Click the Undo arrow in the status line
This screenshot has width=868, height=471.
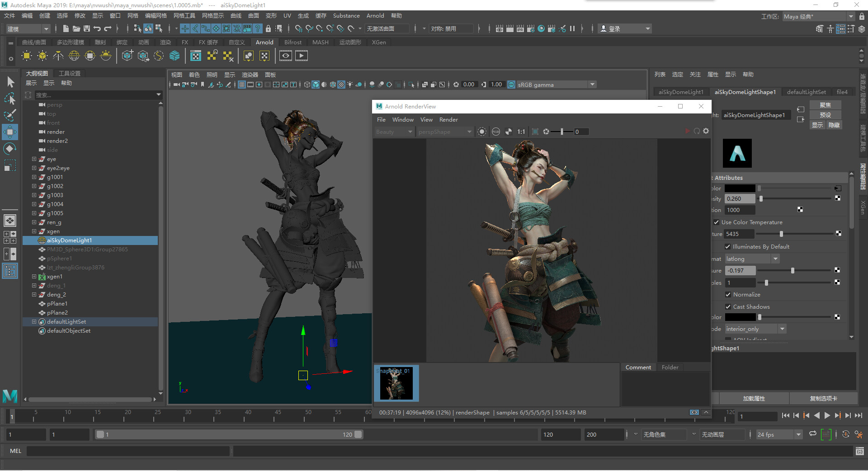[97, 28]
